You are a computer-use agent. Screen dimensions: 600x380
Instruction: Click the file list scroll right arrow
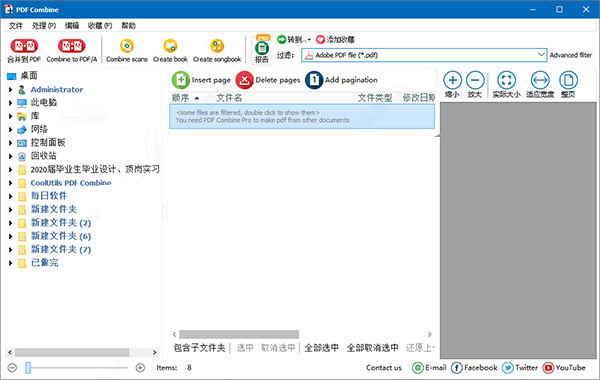coord(429,334)
